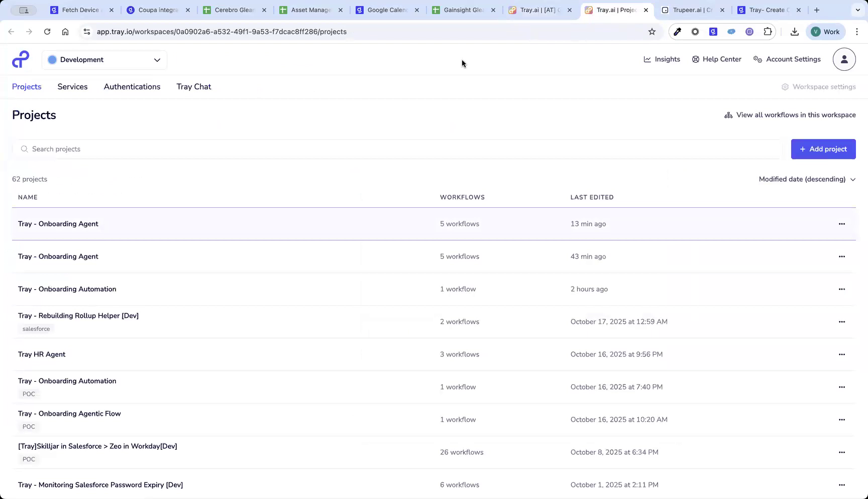Screen dimensions: 868x499
Task: Open the browser extensions puzzle icon
Action: click(x=768, y=32)
